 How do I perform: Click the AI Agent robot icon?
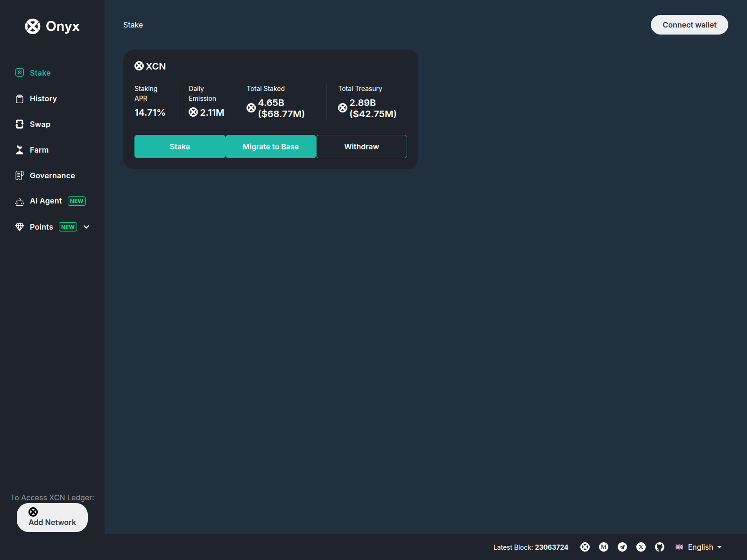pos(20,202)
